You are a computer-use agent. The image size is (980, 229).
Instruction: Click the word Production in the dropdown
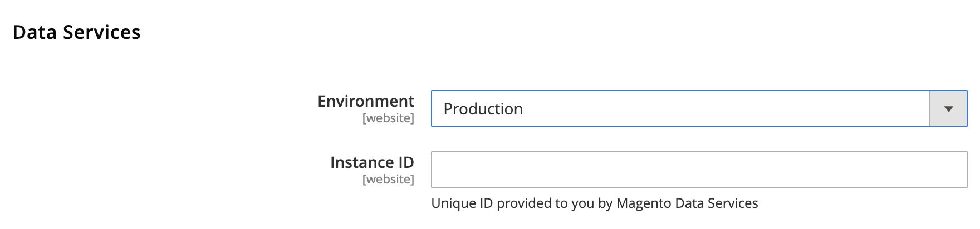(483, 109)
